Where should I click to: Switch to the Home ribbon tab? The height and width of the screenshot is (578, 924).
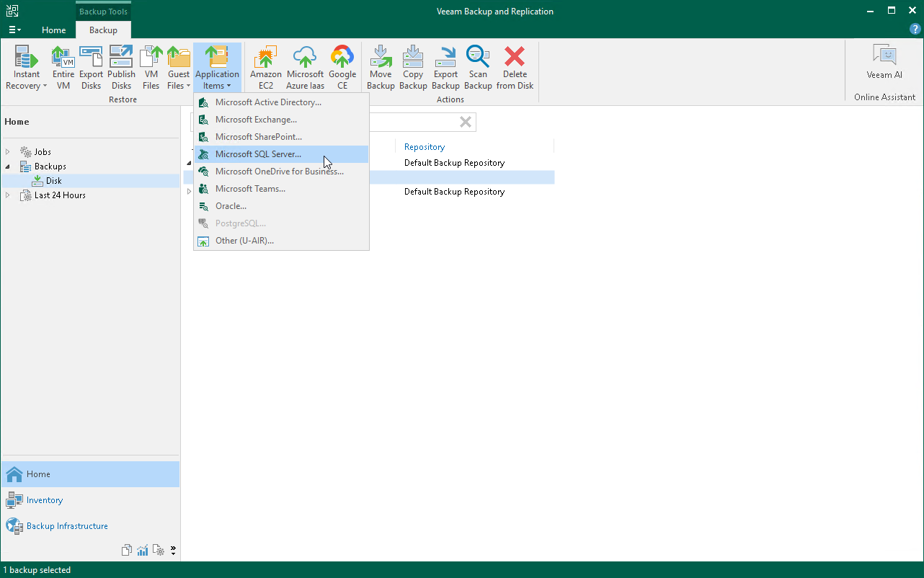click(54, 30)
